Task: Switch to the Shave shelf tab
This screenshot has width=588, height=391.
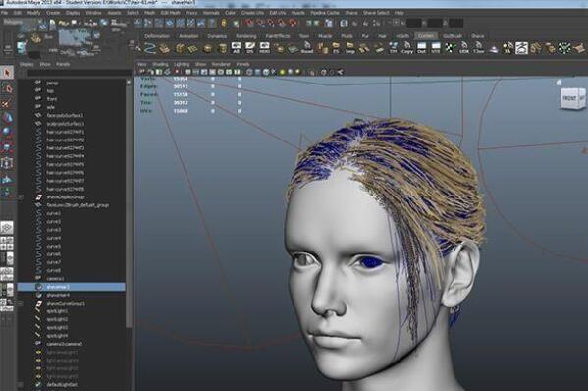Action: (x=477, y=36)
